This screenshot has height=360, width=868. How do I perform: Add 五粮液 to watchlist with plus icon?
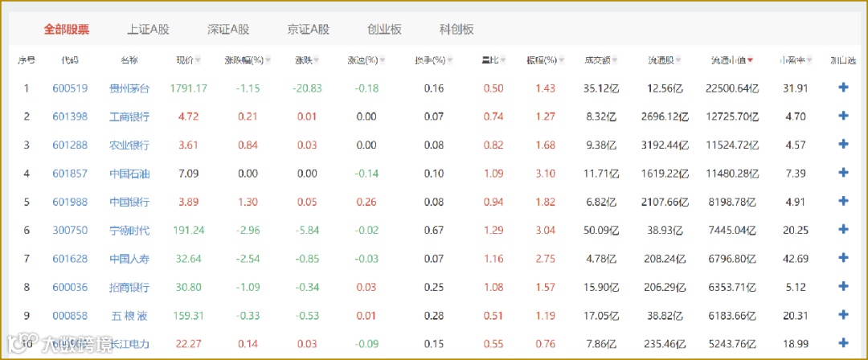tap(844, 314)
